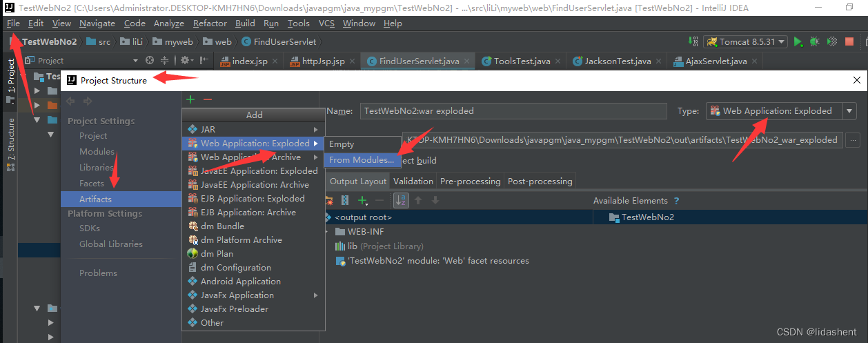This screenshot has width=868, height=343.
Task: Add a new artifact with the green plus
Action: (191, 99)
